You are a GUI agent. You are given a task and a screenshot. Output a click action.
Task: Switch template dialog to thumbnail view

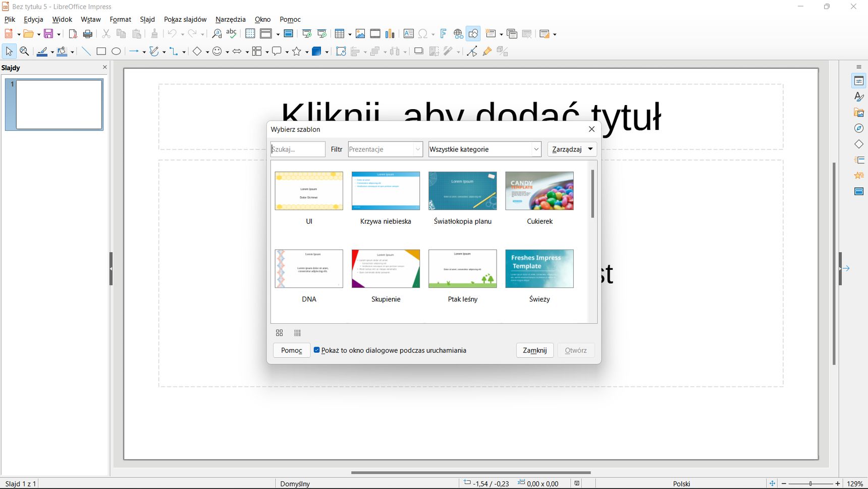click(x=279, y=333)
